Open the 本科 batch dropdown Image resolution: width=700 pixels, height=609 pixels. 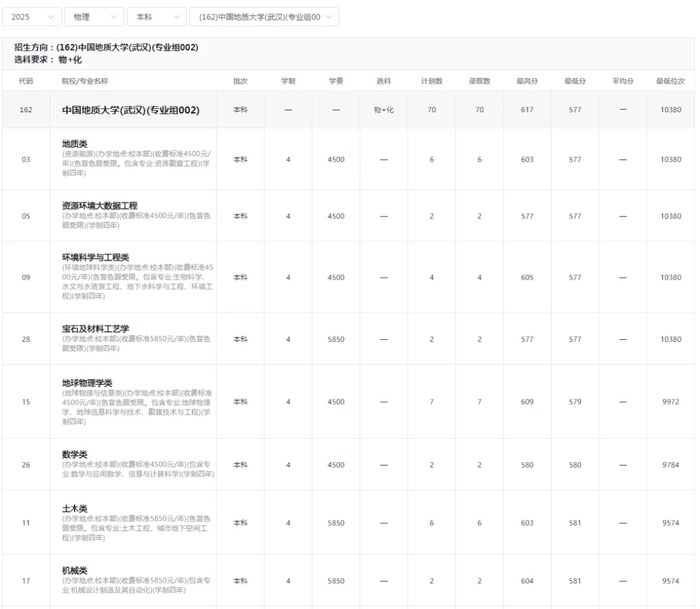tap(157, 17)
